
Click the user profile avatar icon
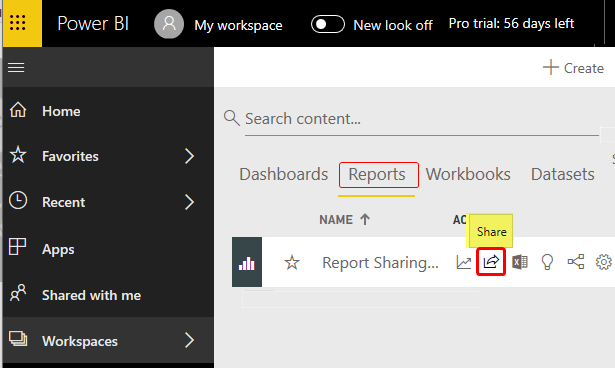click(169, 24)
